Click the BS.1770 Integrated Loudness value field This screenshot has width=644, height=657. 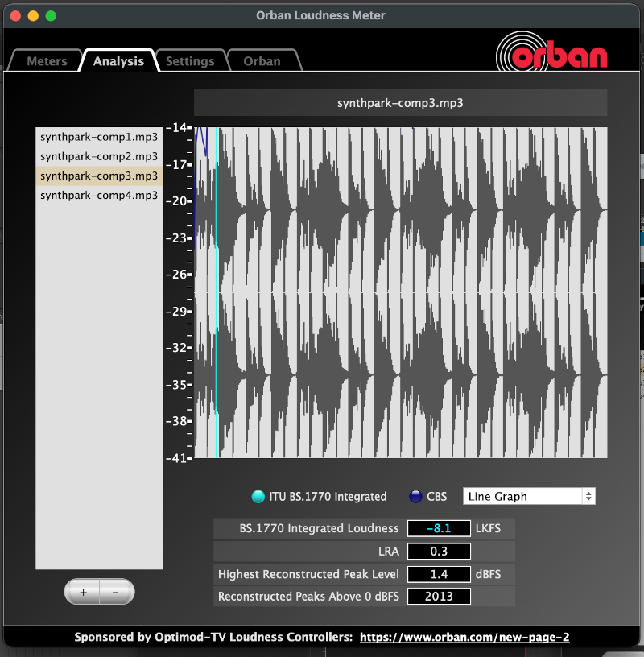439,529
